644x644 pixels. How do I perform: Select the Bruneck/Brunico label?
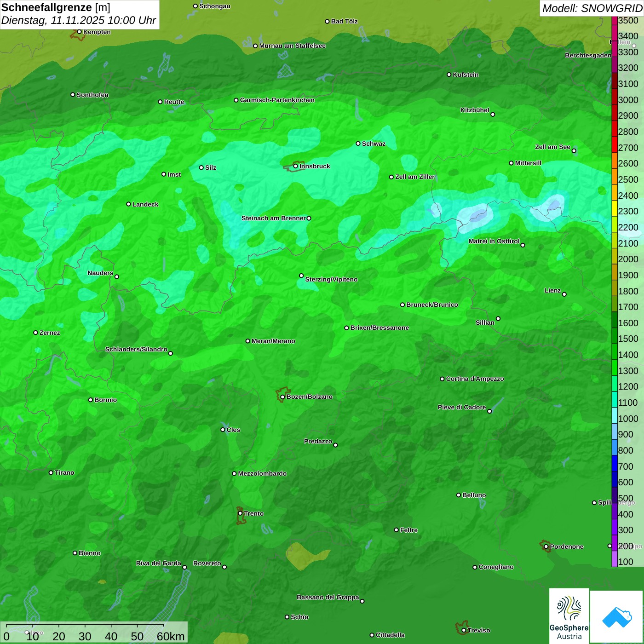[x=432, y=305]
